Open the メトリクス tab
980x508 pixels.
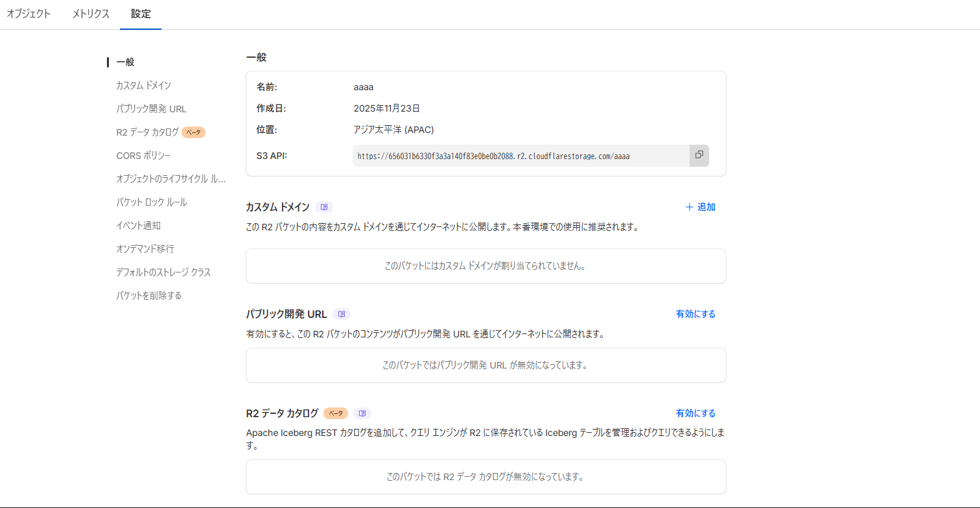click(90, 13)
